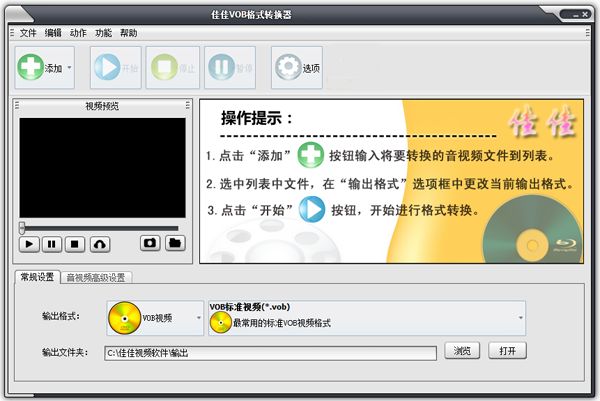This screenshot has height=401, width=600.
Task: Click the Stop (停止) toolbar button
Action: 173,68
